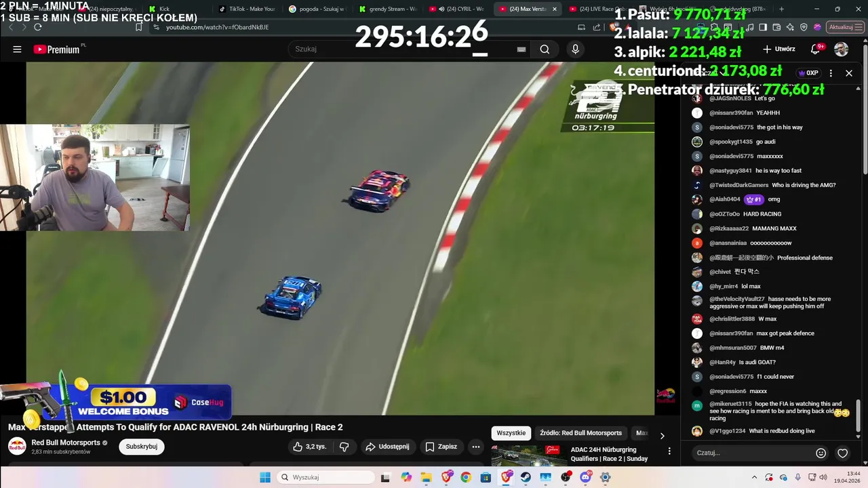Send a heart reaction in chat

click(842, 453)
